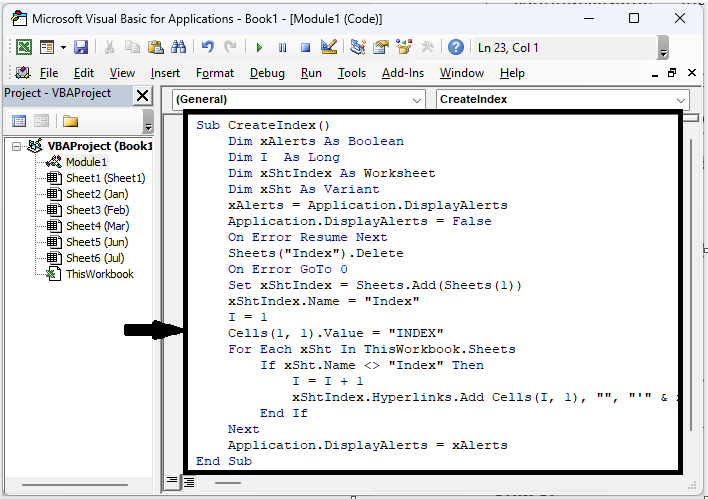Open the Edit menu
708x499 pixels.
click(x=84, y=73)
